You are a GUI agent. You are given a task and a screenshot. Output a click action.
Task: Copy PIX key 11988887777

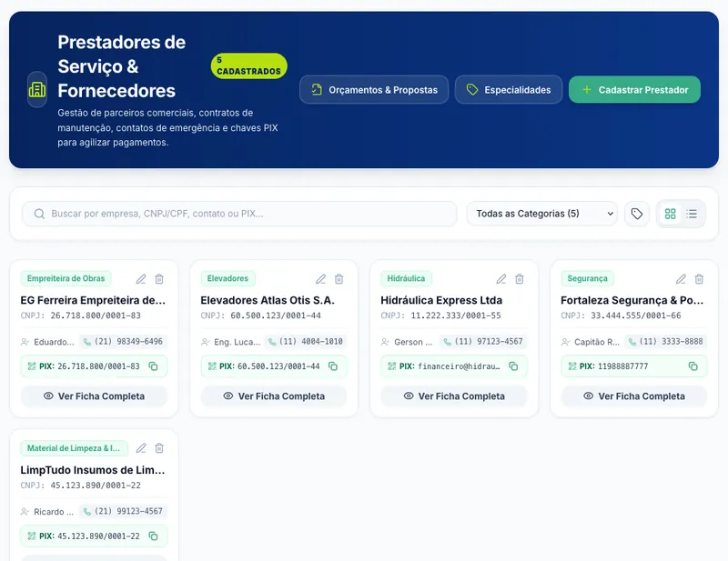[693, 366]
